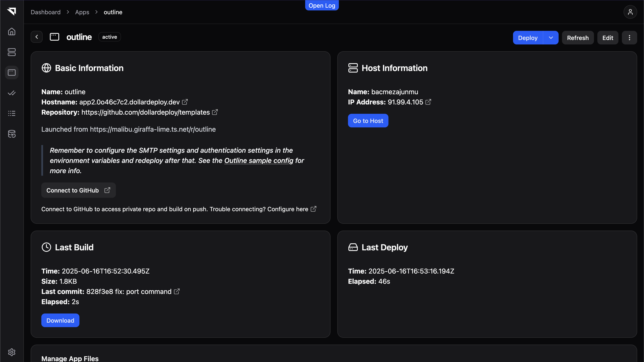The image size is (644, 362).
Task: Click the clock icon in Last Build
Action: coord(46,247)
